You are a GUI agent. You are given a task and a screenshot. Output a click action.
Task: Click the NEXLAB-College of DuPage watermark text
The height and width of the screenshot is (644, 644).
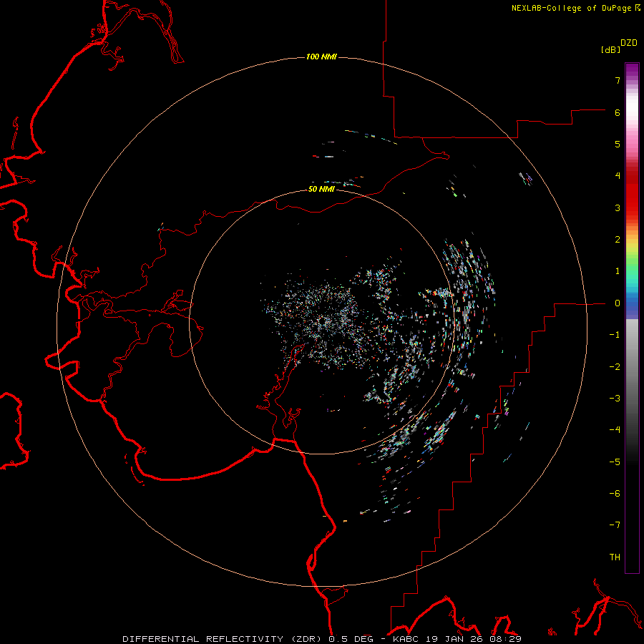point(575,8)
